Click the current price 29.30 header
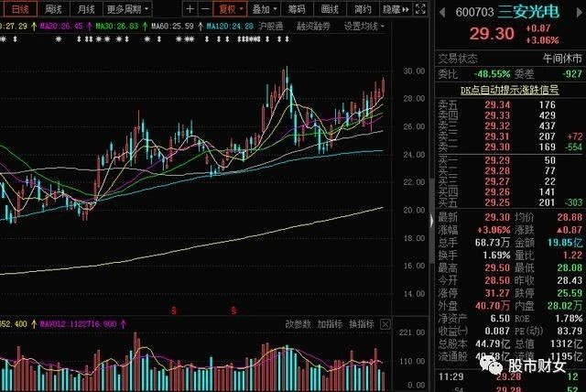The image size is (586, 392). (492, 34)
